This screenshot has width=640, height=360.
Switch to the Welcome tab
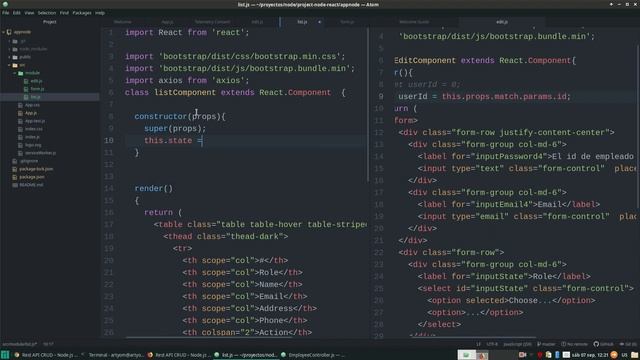(x=122, y=22)
